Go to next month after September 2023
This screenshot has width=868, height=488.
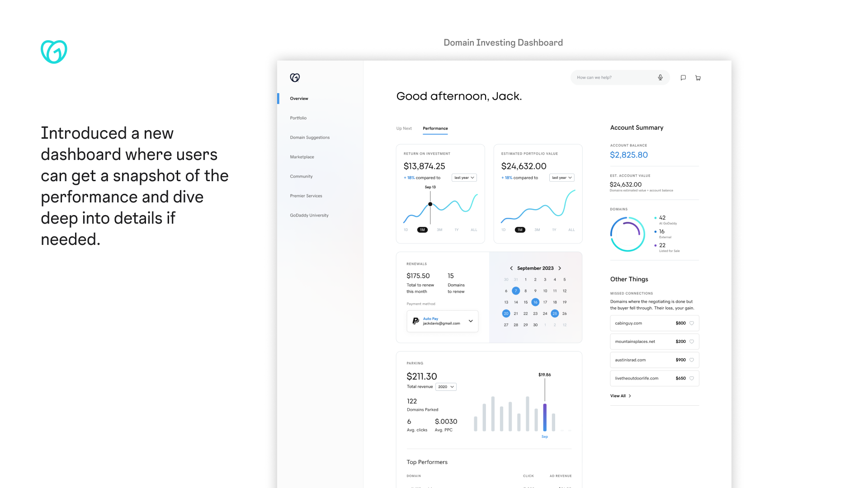coord(560,268)
